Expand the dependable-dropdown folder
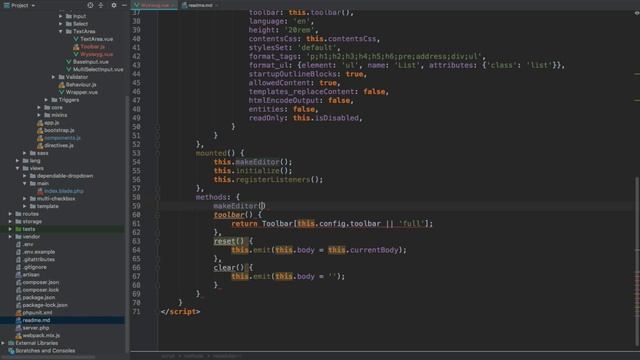The image size is (640, 360). click(x=24, y=176)
